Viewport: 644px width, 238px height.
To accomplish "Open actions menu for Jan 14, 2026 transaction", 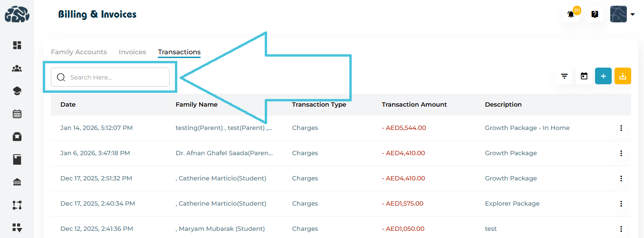I will tap(621, 128).
